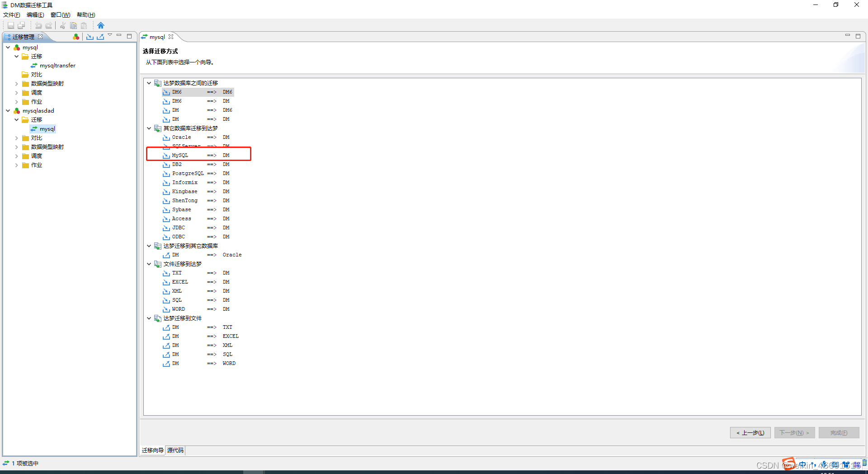The image size is (868, 474).
Task: Switch to the 源代码 bottom tab
Action: pos(175,450)
